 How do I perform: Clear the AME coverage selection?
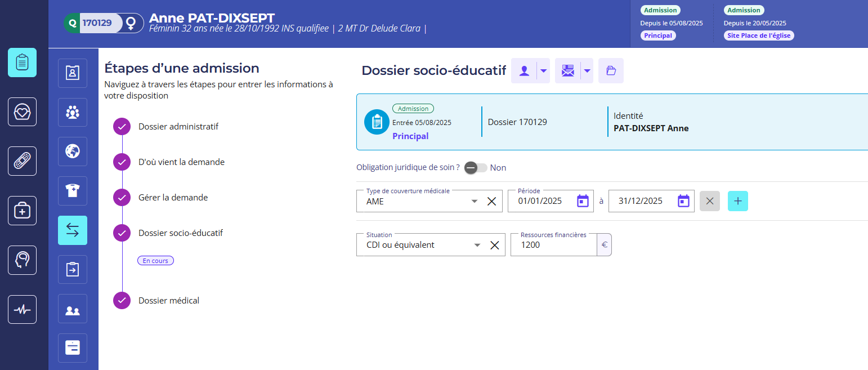tap(491, 201)
